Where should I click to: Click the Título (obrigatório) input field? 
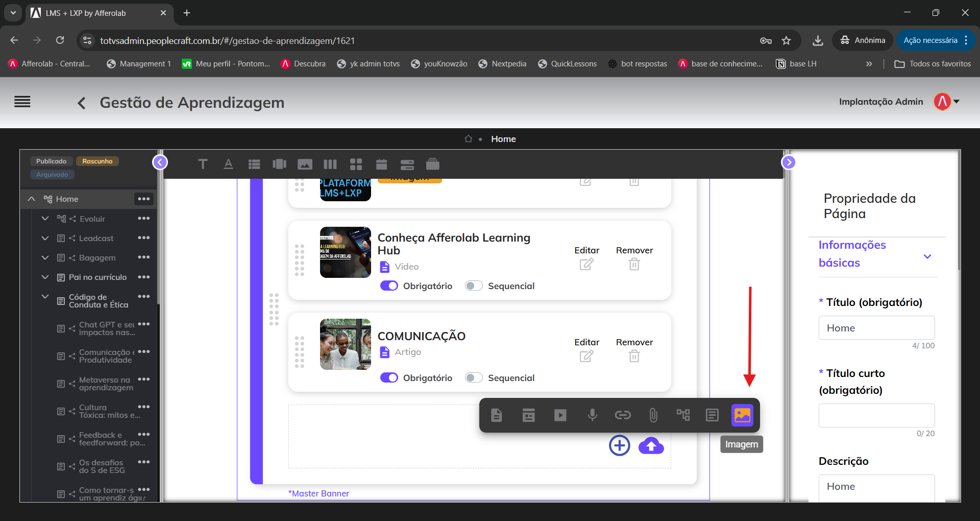(876, 328)
